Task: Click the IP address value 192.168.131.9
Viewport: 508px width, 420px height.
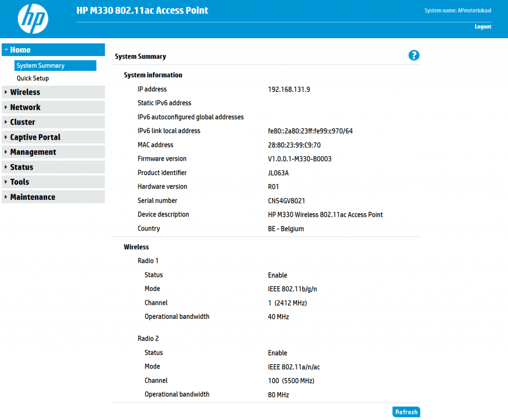Action: pyautogui.click(x=289, y=89)
